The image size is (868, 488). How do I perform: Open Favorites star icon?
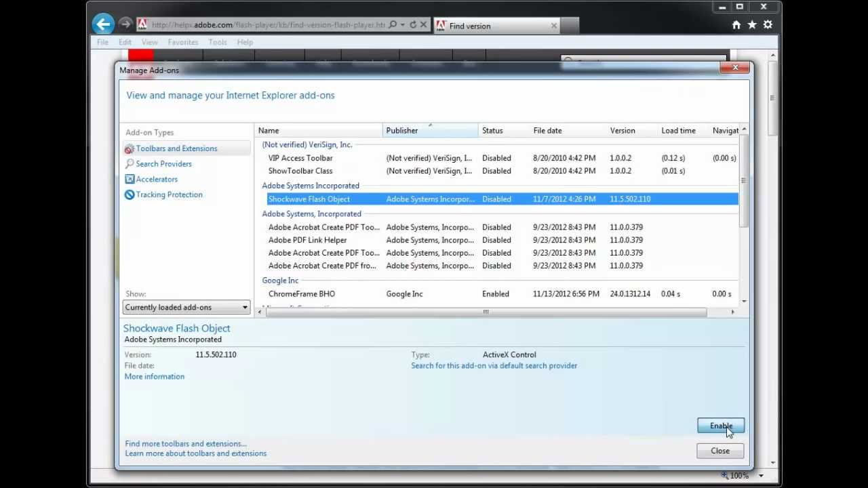tap(752, 25)
